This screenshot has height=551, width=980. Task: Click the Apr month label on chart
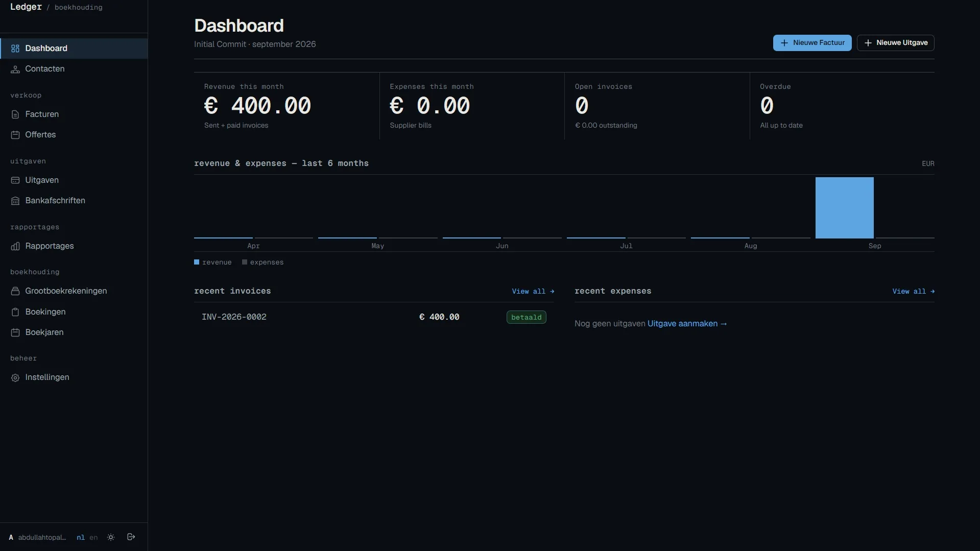click(x=253, y=246)
